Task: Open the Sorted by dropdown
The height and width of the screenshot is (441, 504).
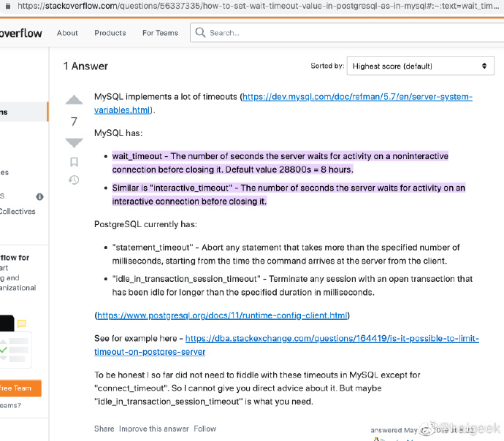Action: [x=421, y=66]
